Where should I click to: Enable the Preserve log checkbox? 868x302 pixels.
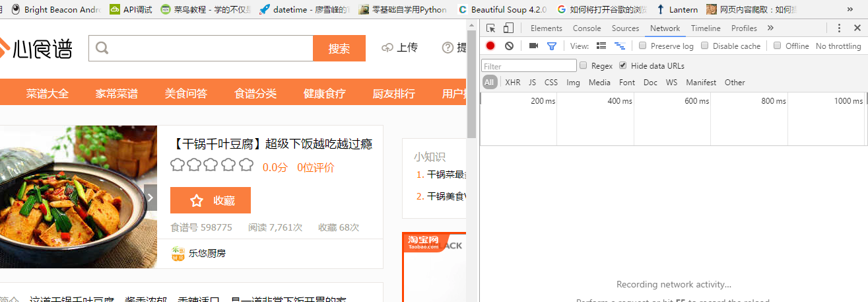pyautogui.click(x=643, y=46)
